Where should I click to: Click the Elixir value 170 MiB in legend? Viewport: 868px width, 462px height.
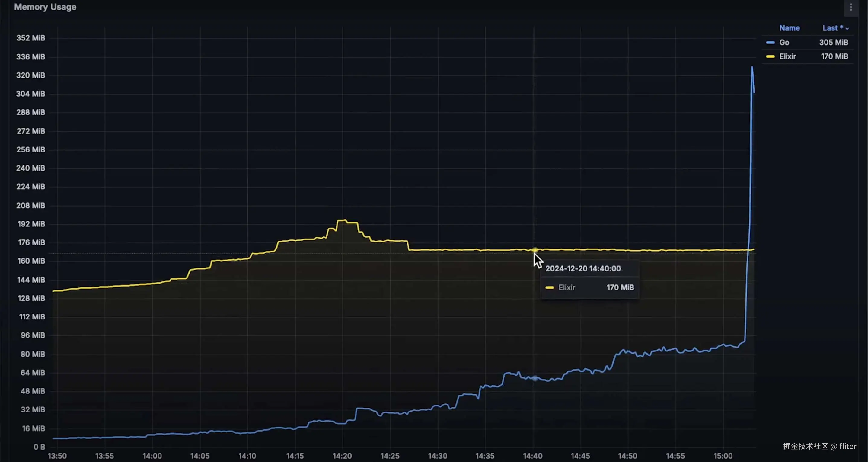834,57
